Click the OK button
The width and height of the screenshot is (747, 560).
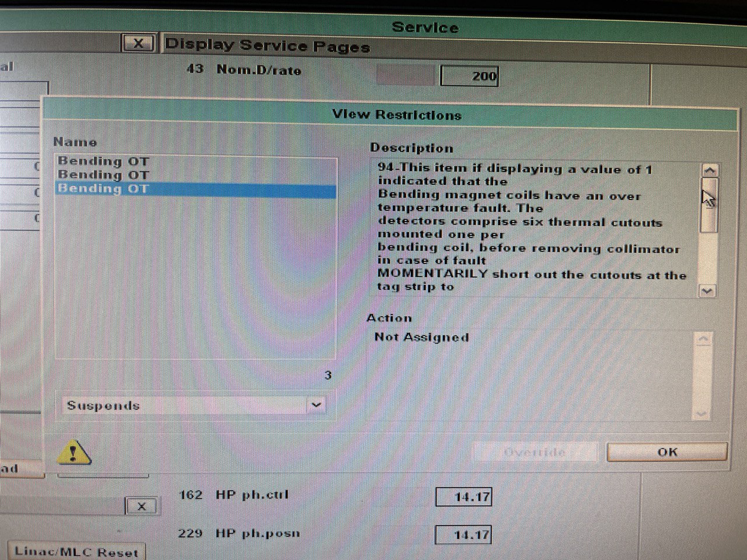(667, 452)
